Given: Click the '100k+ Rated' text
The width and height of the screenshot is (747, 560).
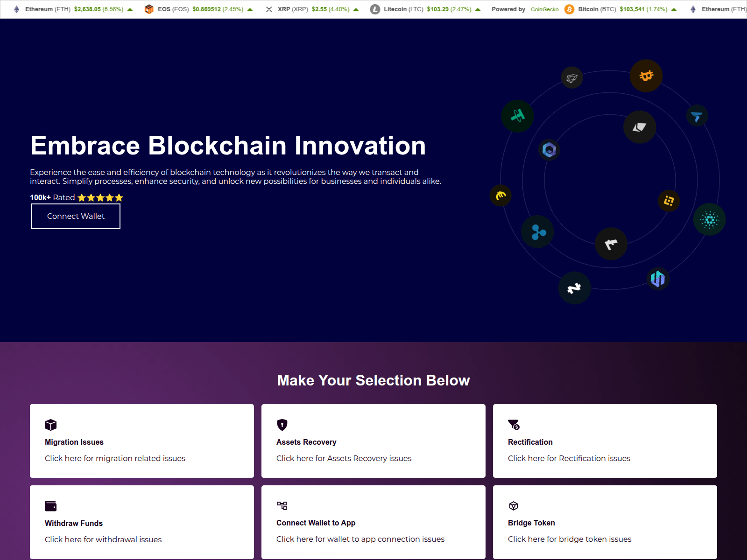Looking at the screenshot, I should pos(52,197).
